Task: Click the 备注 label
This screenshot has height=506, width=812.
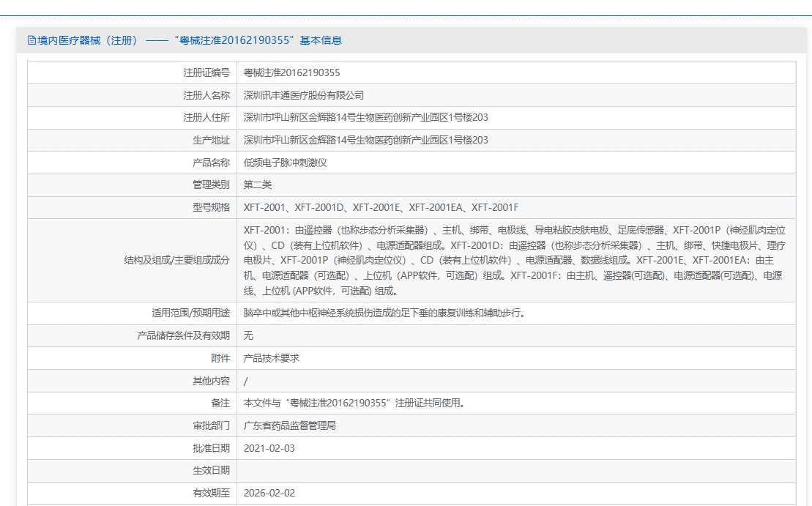Action: (x=220, y=403)
